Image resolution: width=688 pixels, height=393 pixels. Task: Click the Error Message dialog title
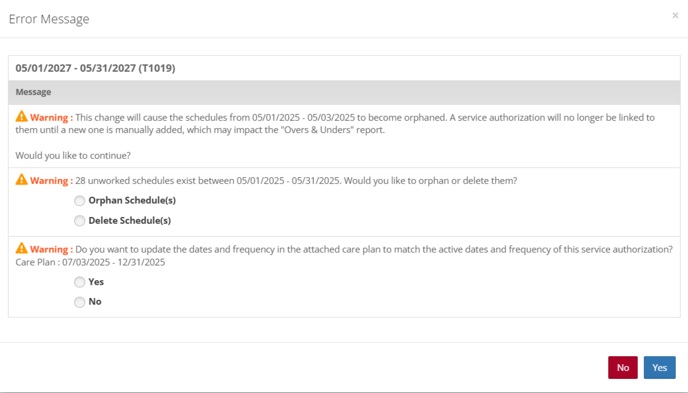[49, 19]
